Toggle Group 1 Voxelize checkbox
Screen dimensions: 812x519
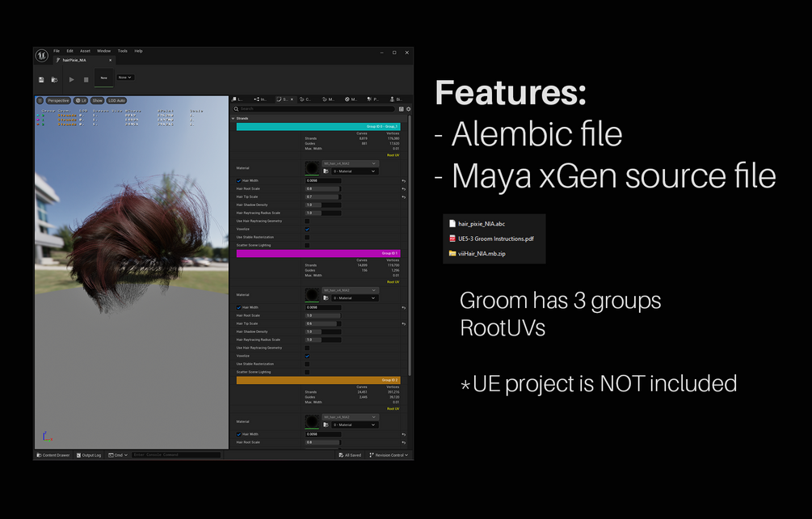pos(307,356)
